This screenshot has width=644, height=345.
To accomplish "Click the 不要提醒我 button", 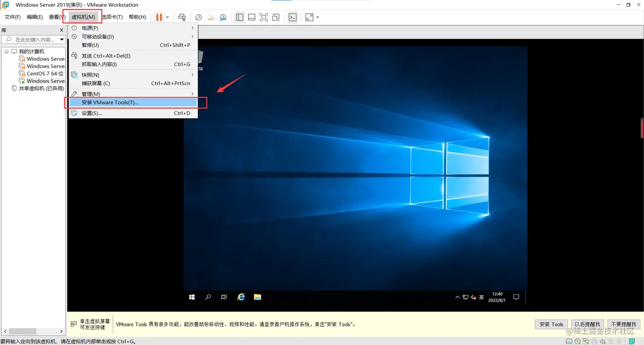I will [624, 324].
